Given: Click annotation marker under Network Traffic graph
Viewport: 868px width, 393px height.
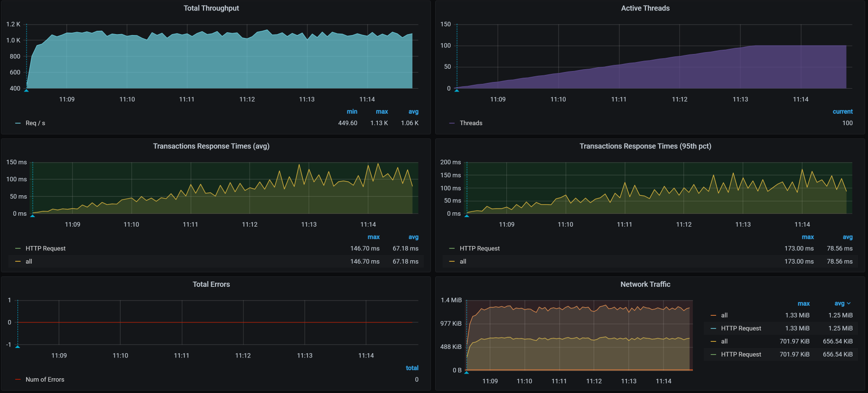Looking at the screenshot, I should 467,372.
